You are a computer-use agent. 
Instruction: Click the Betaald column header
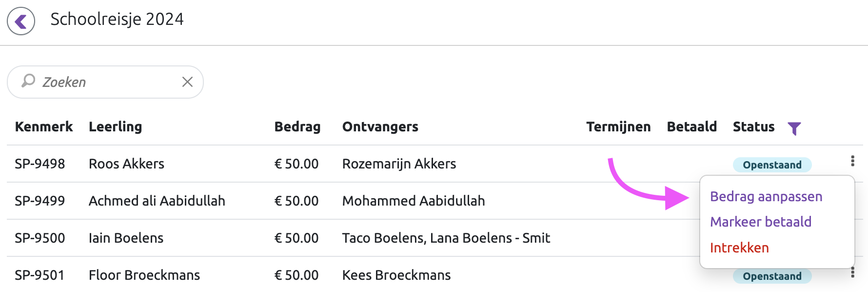691,126
